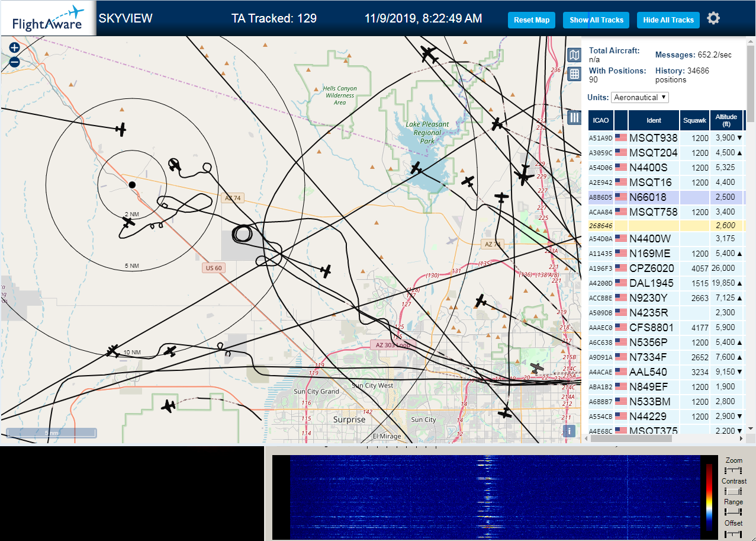
Task: Select the N4400S aircraft row
Action: point(666,167)
